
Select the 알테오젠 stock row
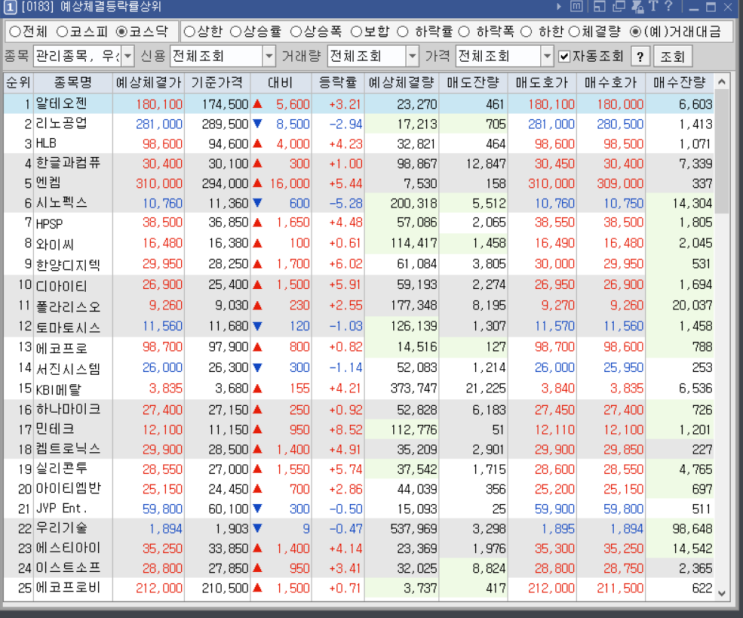(x=359, y=104)
